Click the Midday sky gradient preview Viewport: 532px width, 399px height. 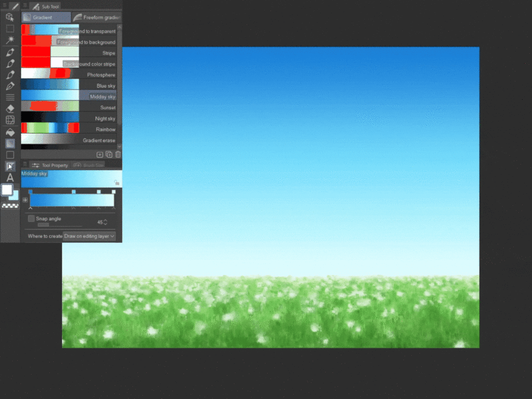(71, 179)
